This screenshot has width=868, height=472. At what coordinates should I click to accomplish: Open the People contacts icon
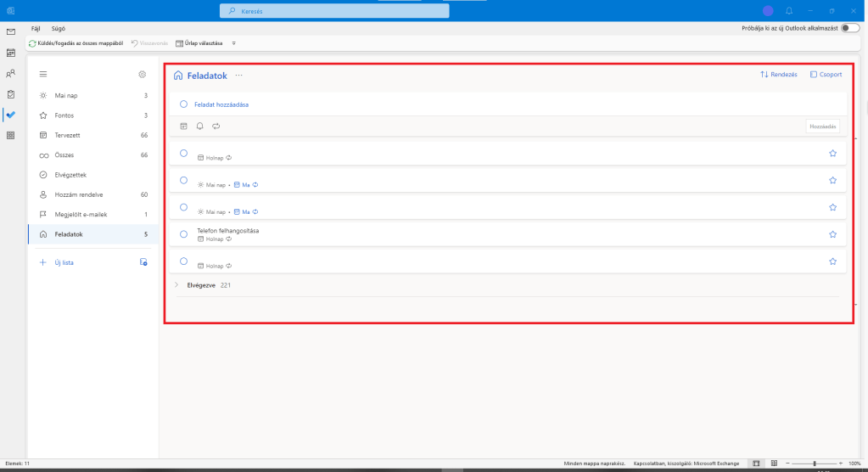(11, 73)
